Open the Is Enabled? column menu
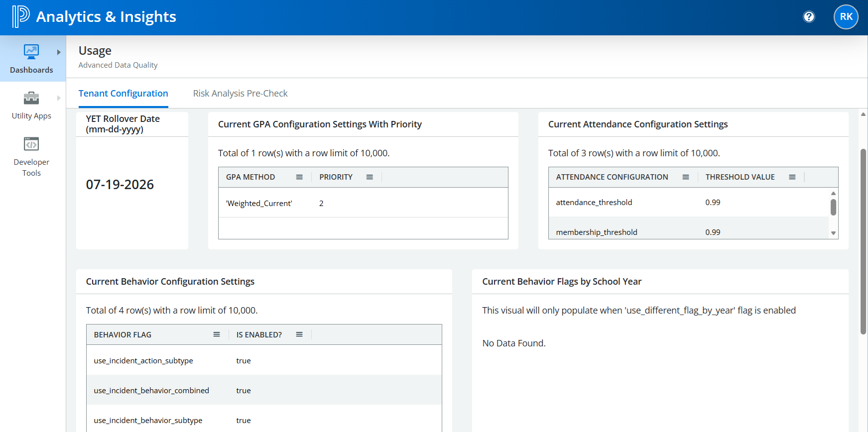 pyautogui.click(x=299, y=334)
